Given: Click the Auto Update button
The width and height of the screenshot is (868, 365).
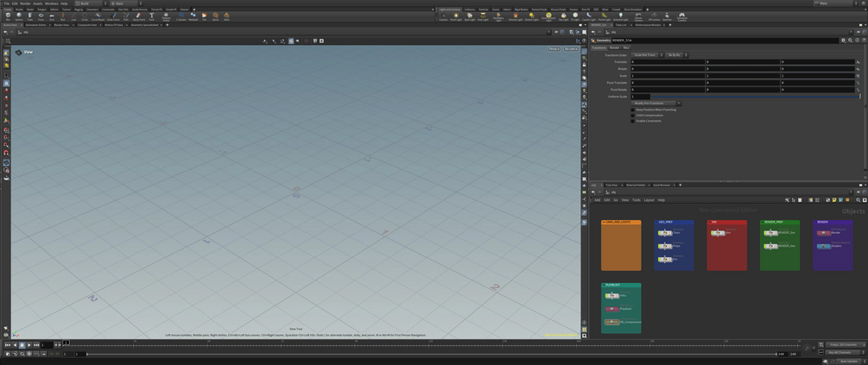Looking at the screenshot, I should tap(849, 362).
